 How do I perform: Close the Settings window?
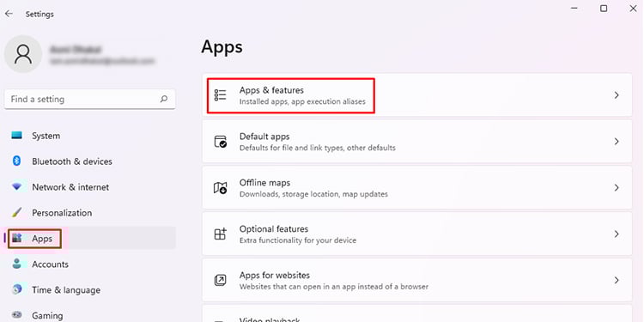[633, 9]
